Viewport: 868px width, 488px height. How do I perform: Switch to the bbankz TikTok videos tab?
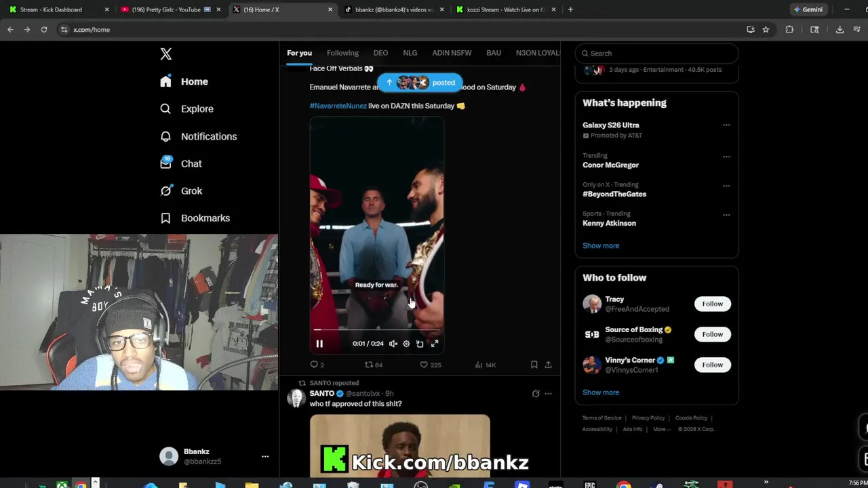[393, 9]
